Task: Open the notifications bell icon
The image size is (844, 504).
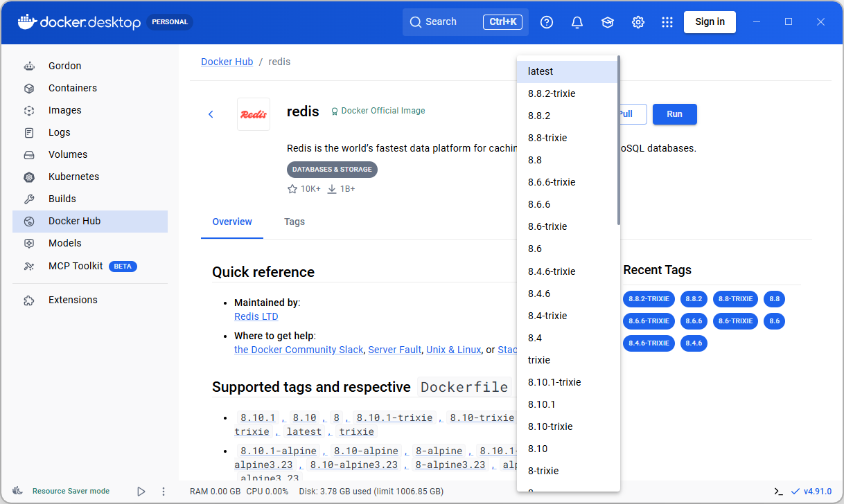Action: [577, 22]
